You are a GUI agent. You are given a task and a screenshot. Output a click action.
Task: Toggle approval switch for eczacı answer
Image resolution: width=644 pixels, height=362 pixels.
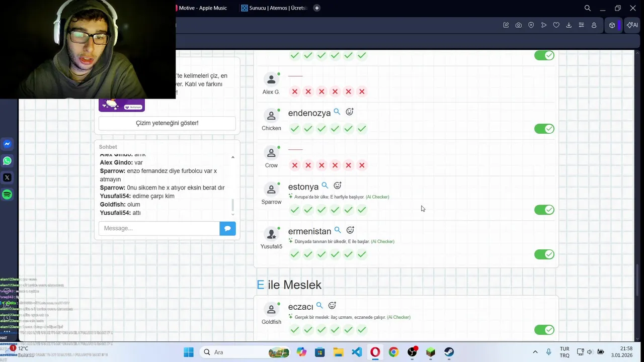(x=544, y=330)
